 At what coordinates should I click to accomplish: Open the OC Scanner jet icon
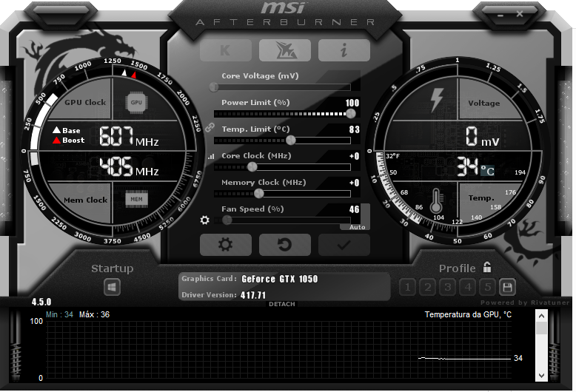[x=285, y=50]
